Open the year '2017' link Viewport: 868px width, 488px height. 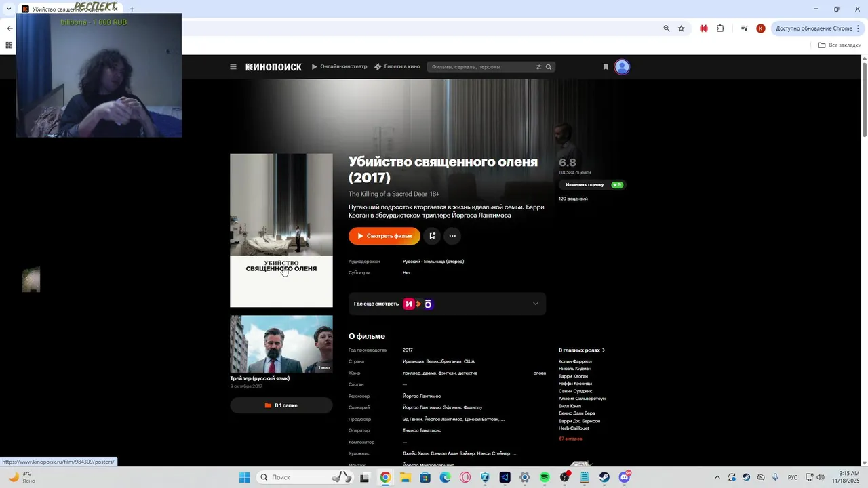408,350
